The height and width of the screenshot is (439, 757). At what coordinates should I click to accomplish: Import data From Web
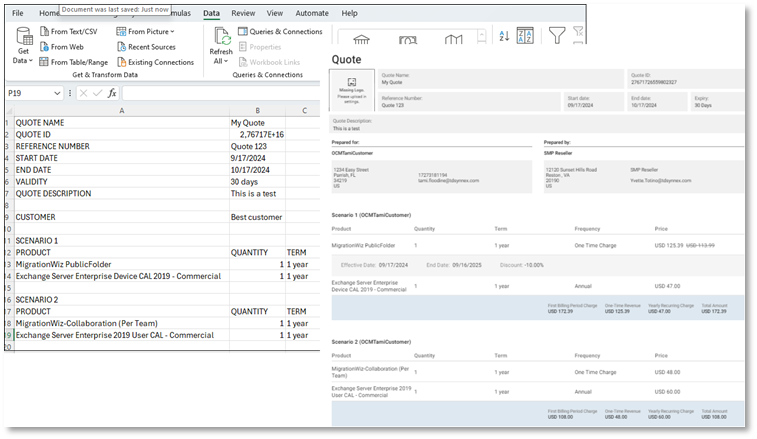(x=62, y=47)
